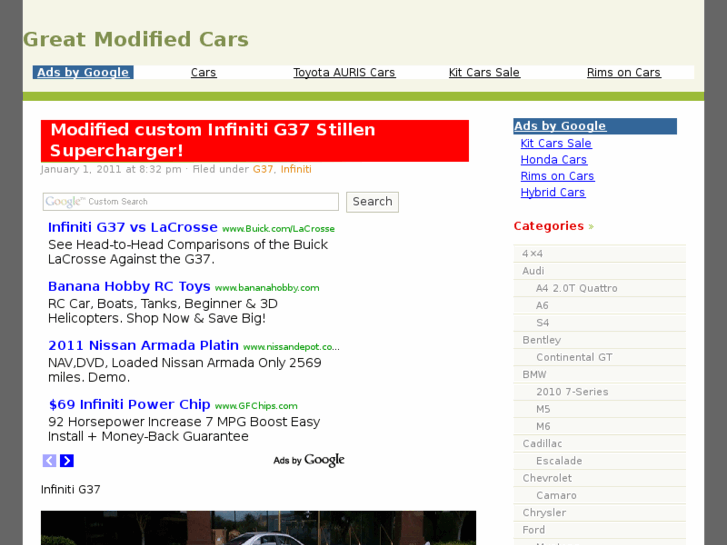Click the previous ads arrow icon
Image resolution: width=727 pixels, height=545 pixels.
click(x=49, y=461)
